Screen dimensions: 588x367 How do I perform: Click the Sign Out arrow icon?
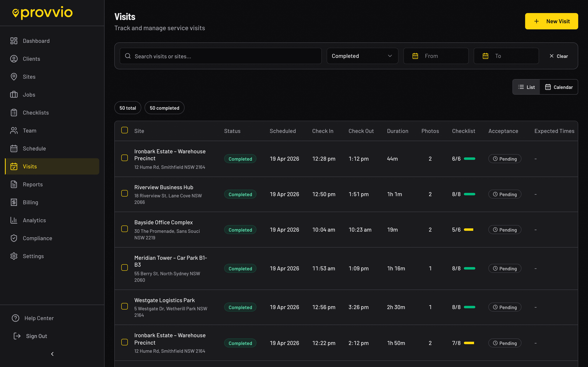click(17, 336)
